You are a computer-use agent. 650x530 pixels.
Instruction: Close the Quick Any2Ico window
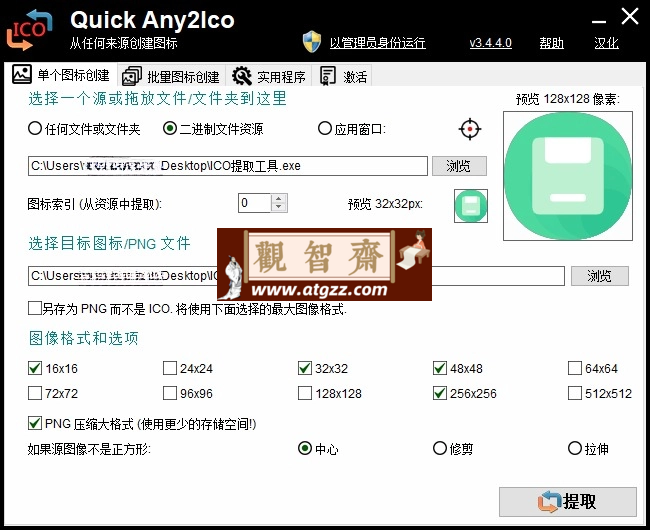(630, 17)
